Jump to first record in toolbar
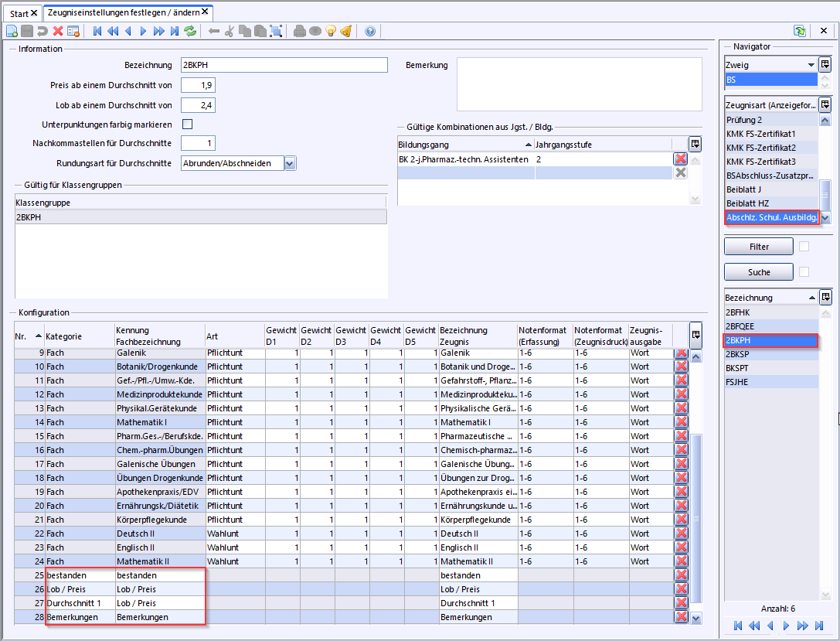Screen dimensions: 840x641 [97, 31]
